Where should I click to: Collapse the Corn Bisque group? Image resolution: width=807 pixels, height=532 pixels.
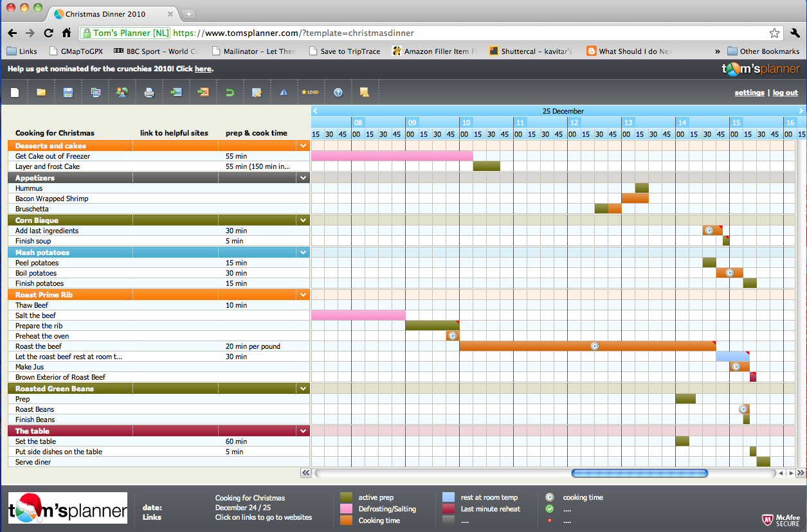pyautogui.click(x=304, y=220)
